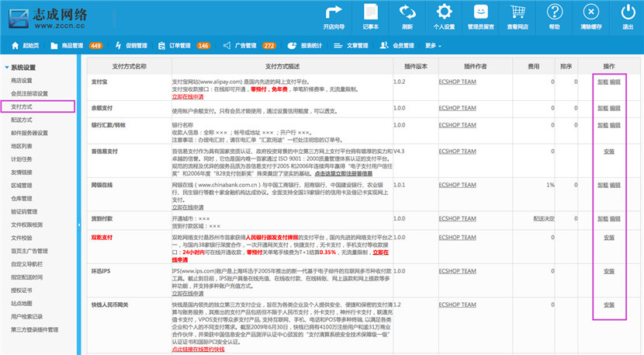Image resolution: width=644 pixels, height=355 pixels.
Task: Click the pie chart icon for 报表统计
Action: point(292,46)
